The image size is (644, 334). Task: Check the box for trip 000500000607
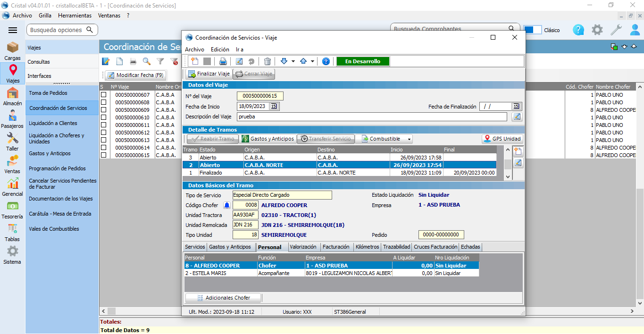tap(104, 95)
